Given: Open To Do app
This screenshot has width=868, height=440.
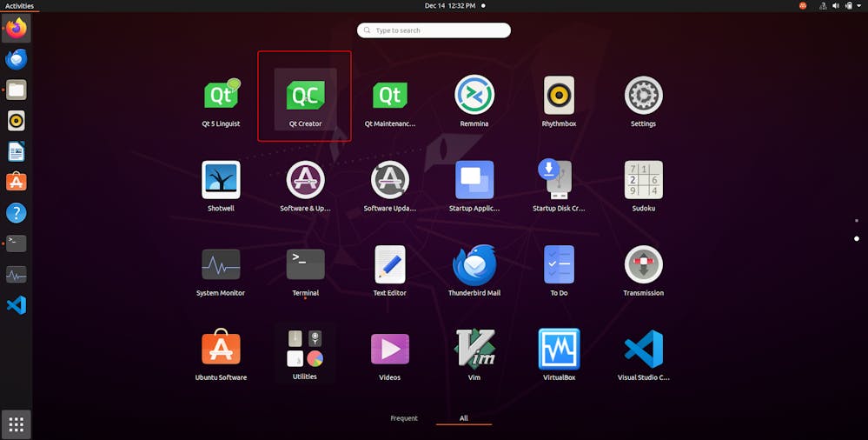Looking at the screenshot, I should point(559,271).
